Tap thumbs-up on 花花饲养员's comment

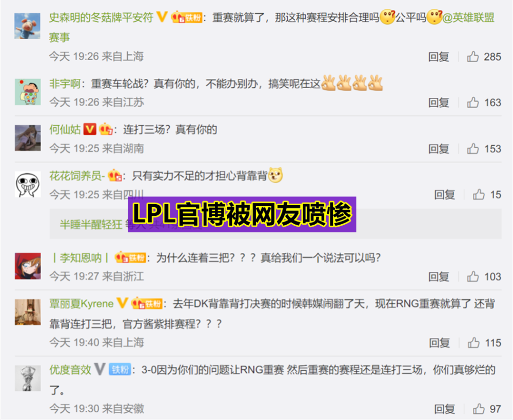click(479, 195)
